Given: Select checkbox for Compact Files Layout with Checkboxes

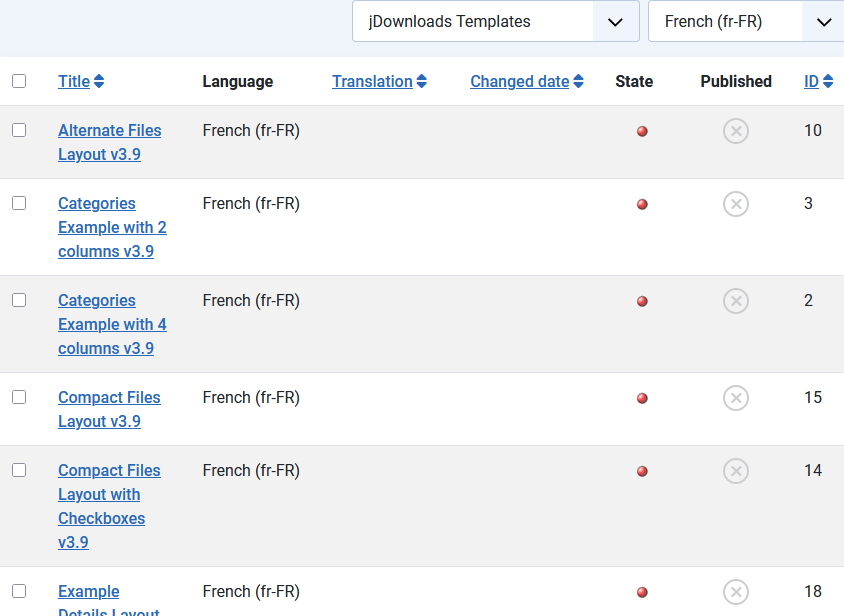Looking at the screenshot, I should coord(19,470).
